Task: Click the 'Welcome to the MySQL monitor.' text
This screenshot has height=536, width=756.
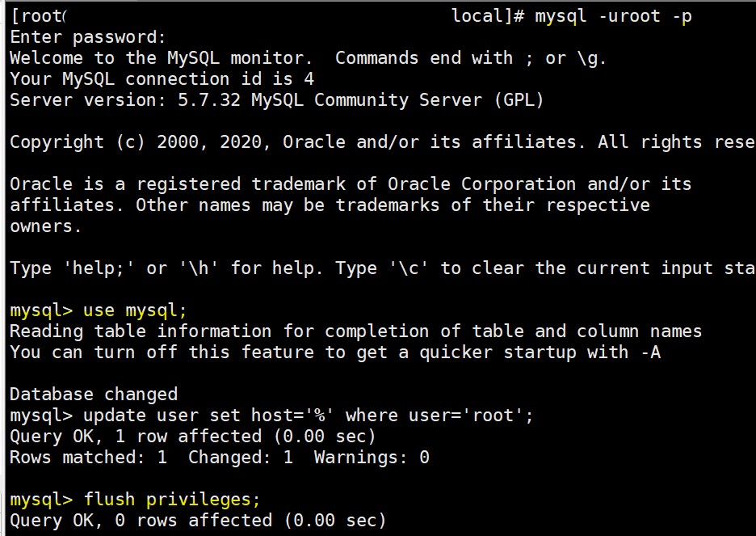Action: [x=161, y=58]
